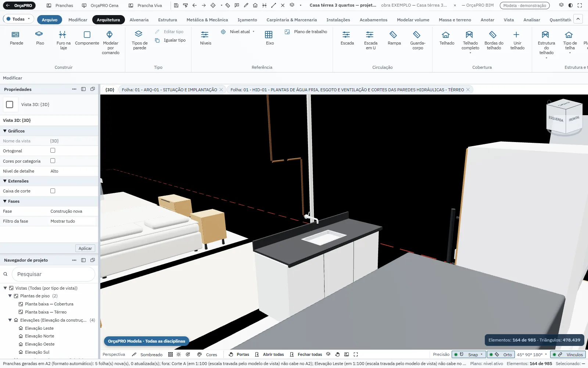Image resolution: width=588 pixels, height=368 pixels.
Task: Insert an Escada staircase
Action: click(x=347, y=38)
